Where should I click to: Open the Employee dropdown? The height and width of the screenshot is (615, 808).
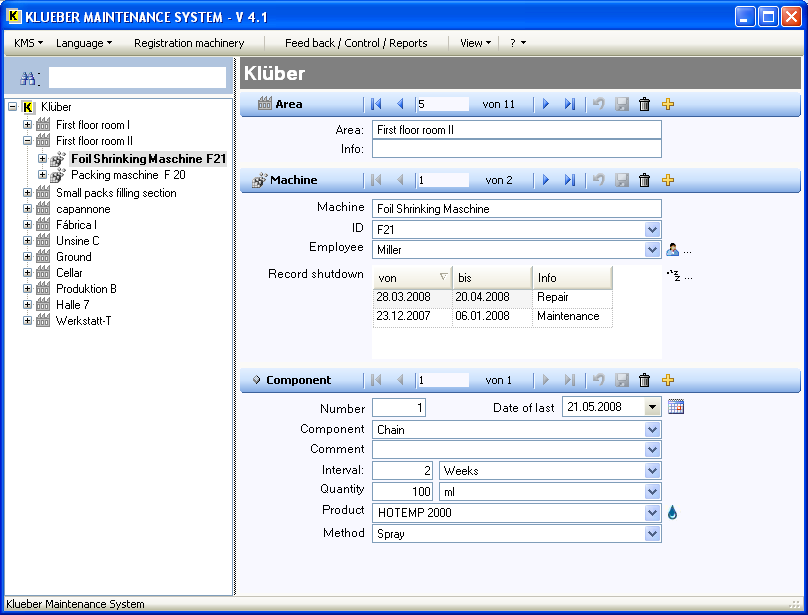(652, 250)
